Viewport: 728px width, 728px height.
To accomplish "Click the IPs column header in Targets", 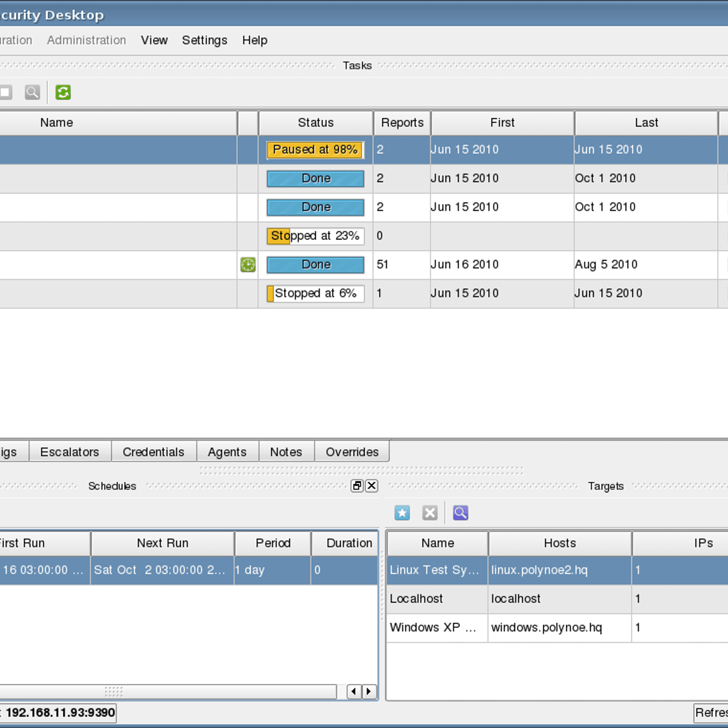I will (x=681, y=543).
